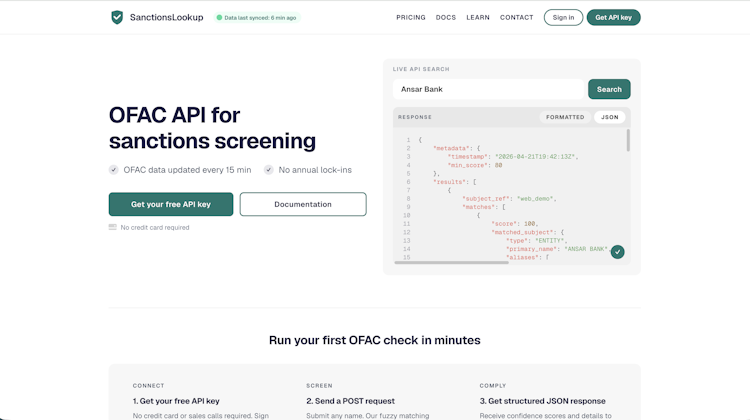
Task: Open the Pricing page
Action: [411, 18]
